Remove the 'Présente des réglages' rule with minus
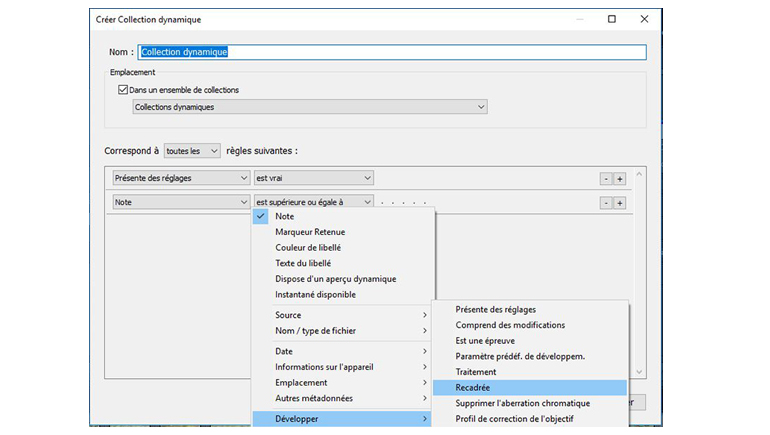Viewport: 770px width, 435px height. (x=605, y=178)
